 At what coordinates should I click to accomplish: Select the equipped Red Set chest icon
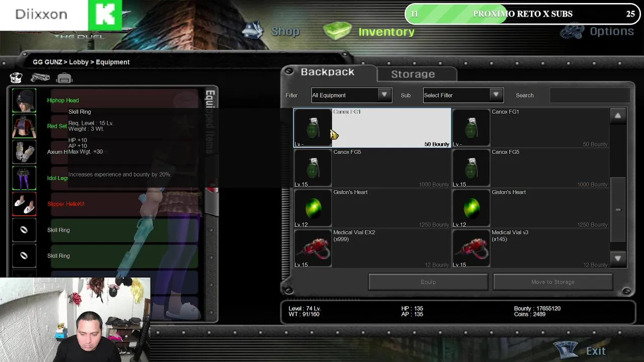(x=24, y=126)
